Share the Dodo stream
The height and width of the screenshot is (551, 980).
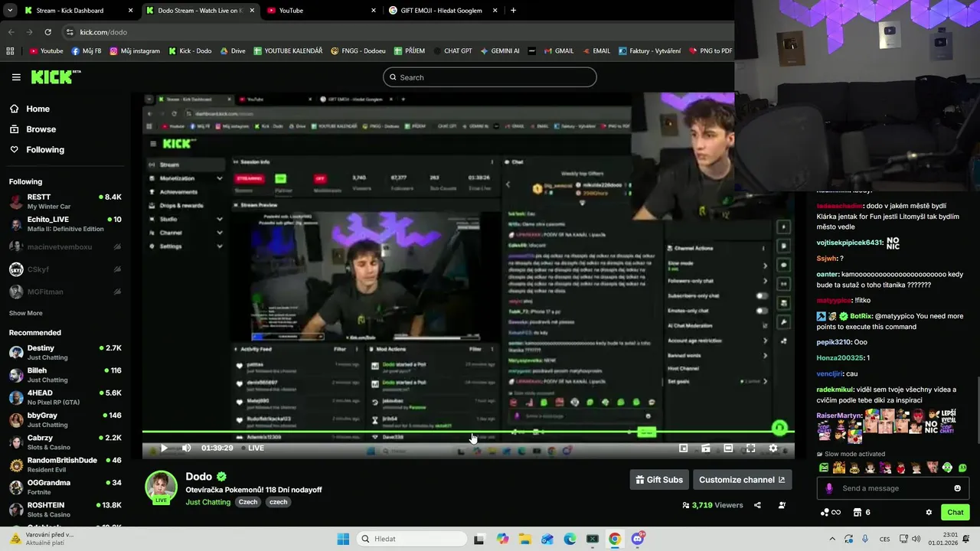757,505
